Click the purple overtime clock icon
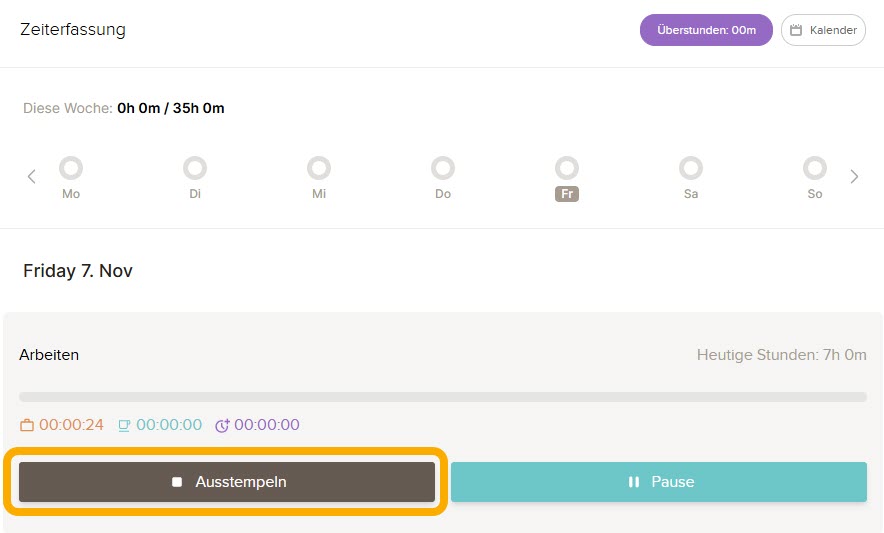This screenshot has height=533, width=884. (222, 425)
